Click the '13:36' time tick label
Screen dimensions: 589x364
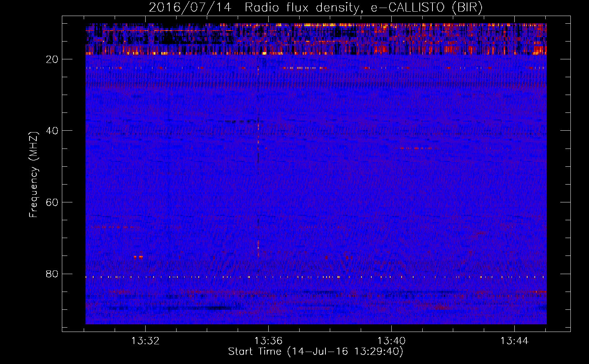point(268,341)
